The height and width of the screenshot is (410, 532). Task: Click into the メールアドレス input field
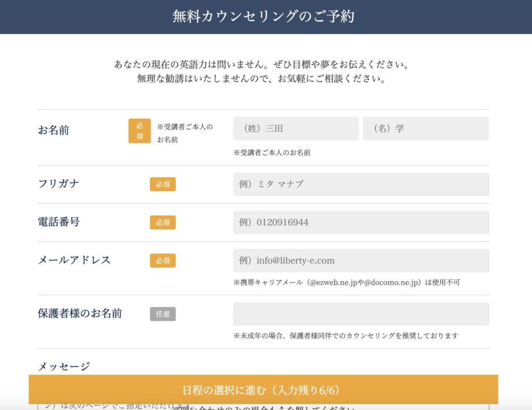pos(361,260)
